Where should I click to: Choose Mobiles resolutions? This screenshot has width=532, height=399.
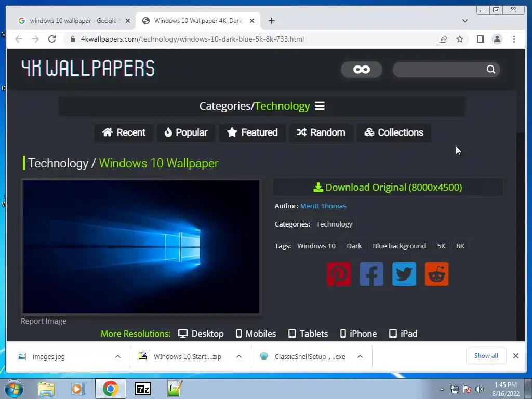click(256, 334)
